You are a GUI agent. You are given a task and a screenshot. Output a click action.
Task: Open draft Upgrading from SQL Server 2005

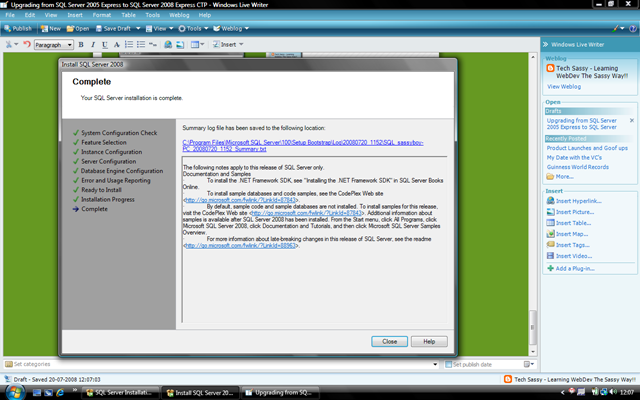(x=582, y=124)
